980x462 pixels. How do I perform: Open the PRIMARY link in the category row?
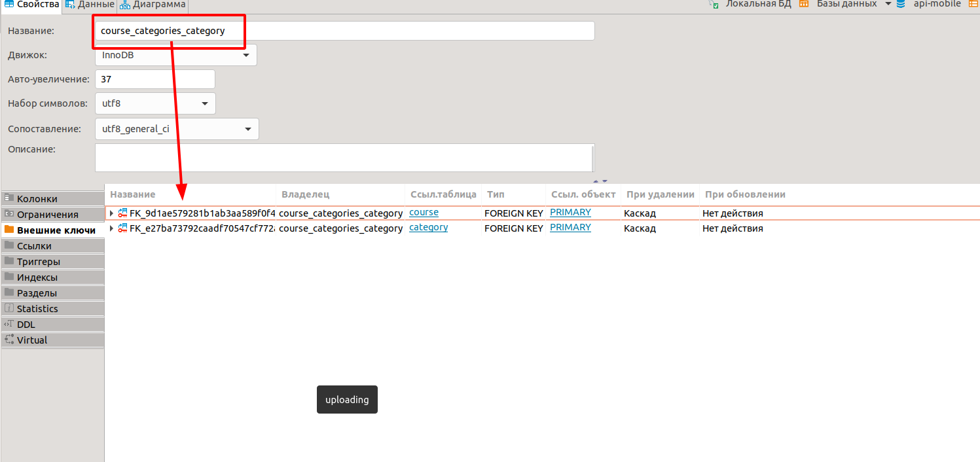(x=570, y=228)
